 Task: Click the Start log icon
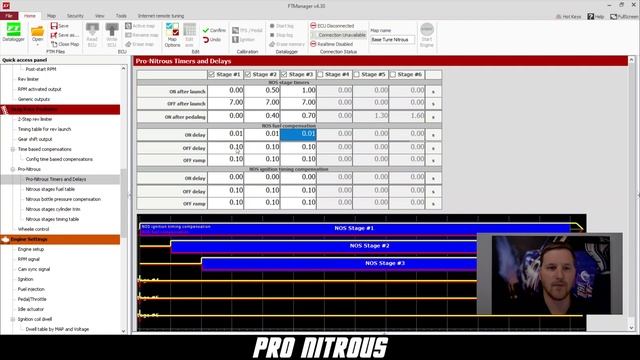point(272,26)
